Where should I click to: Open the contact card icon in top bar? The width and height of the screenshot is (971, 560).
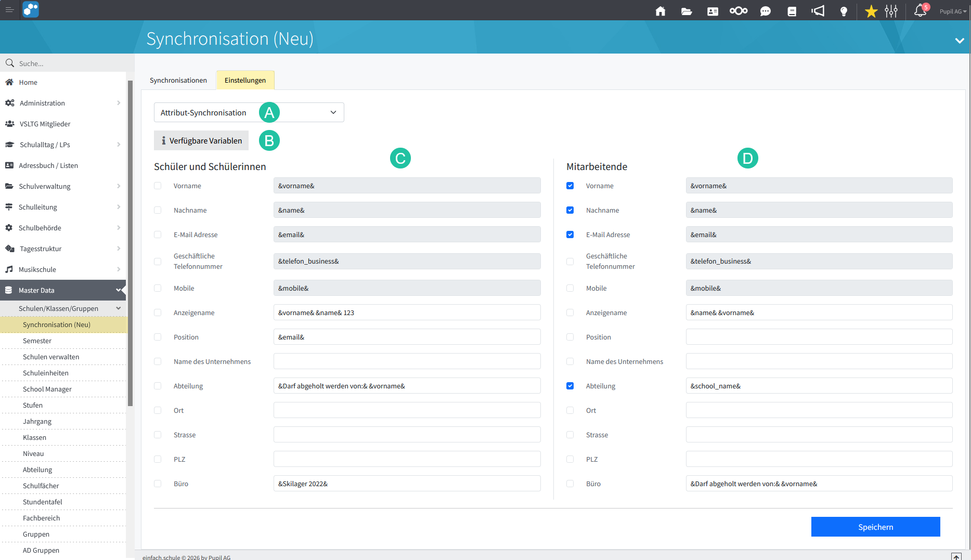(713, 11)
